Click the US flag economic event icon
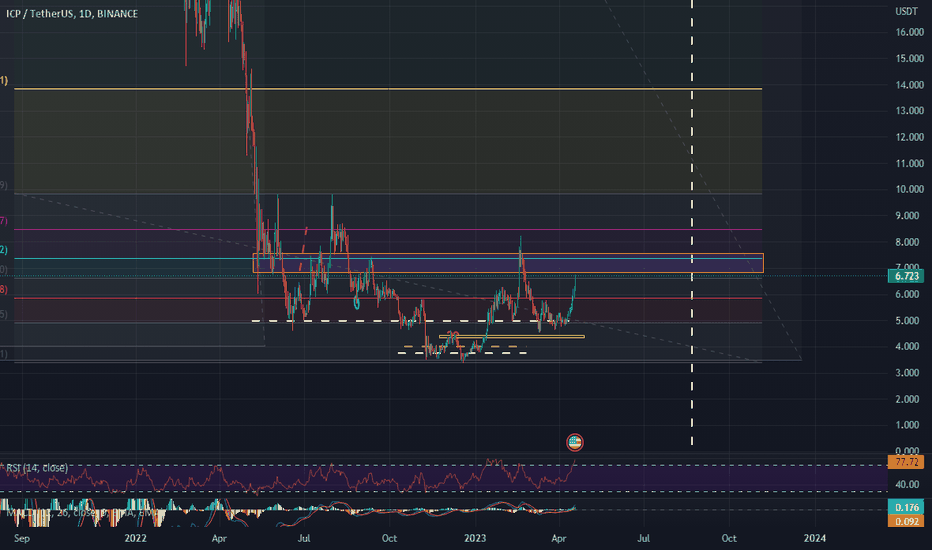Image resolution: width=932 pixels, height=550 pixels. (x=574, y=442)
